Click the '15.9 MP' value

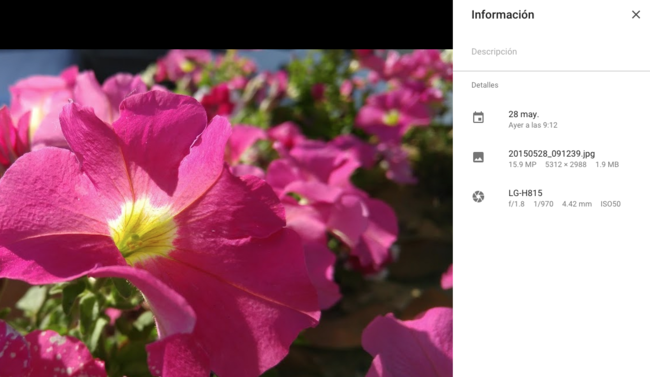(x=522, y=165)
